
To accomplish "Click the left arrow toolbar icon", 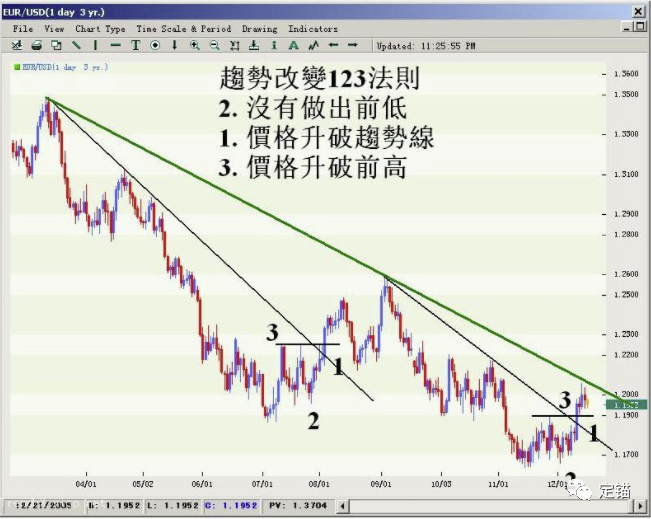I will click(x=333, y=45).
